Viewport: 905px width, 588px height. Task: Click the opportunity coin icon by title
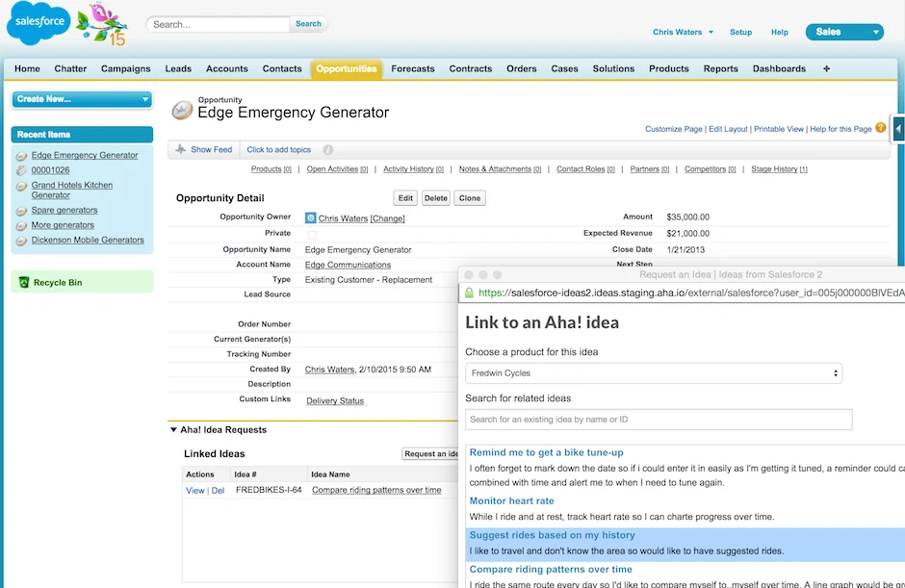click(x=182, y=110)
